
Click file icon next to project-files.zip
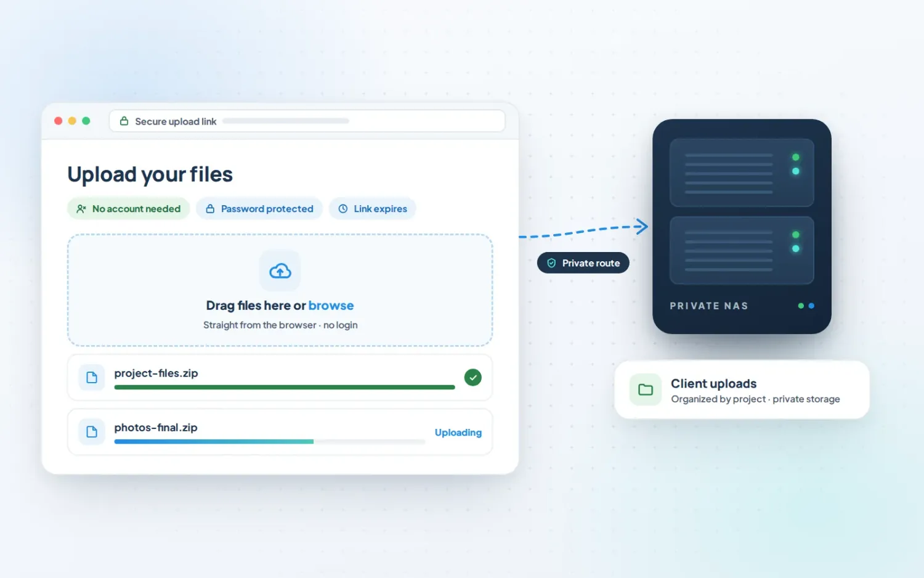tap(92, 377)
